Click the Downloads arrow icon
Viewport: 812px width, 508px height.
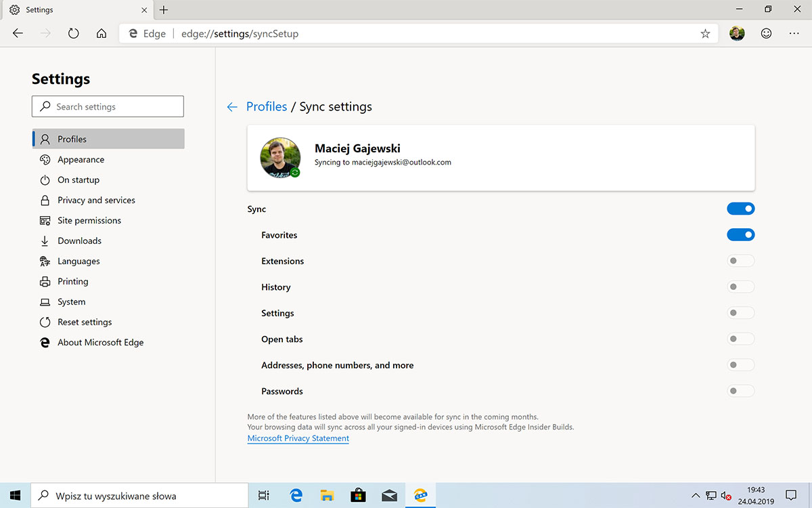pyautogui.click(x=45, y=241)
